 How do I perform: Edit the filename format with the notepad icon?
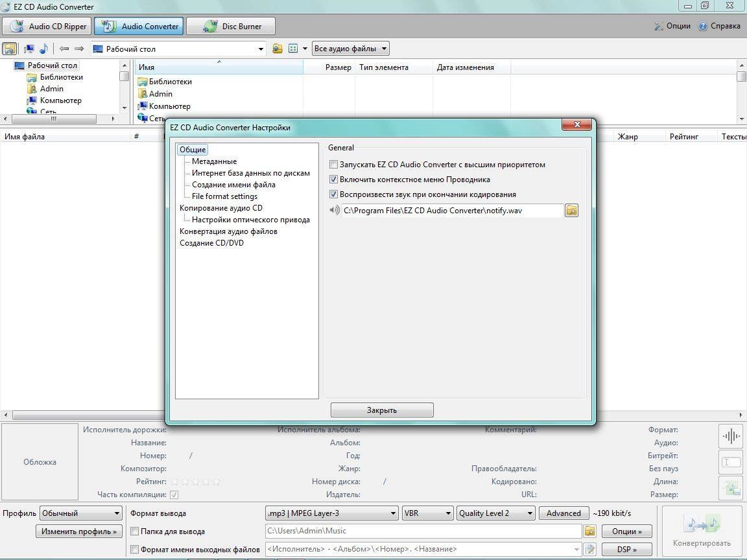590,549
